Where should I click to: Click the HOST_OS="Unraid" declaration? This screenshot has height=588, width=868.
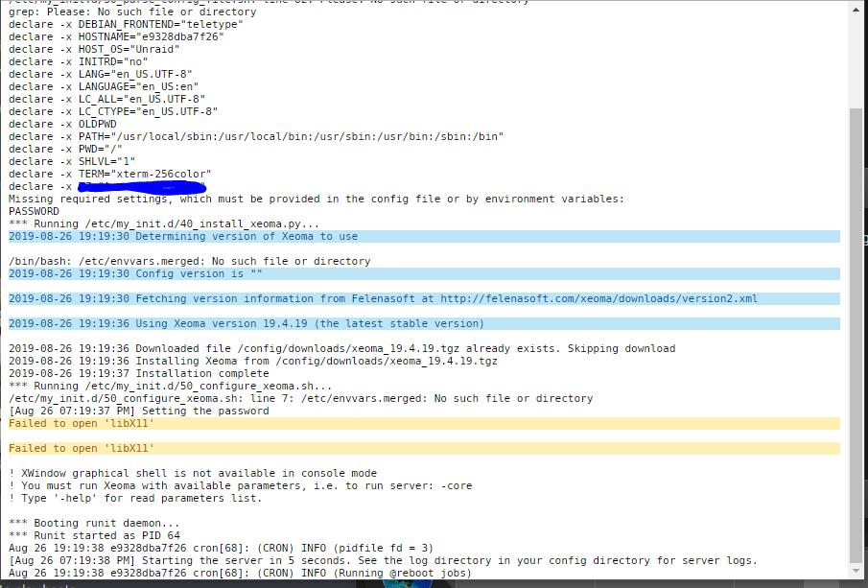(x=94, y=49)
